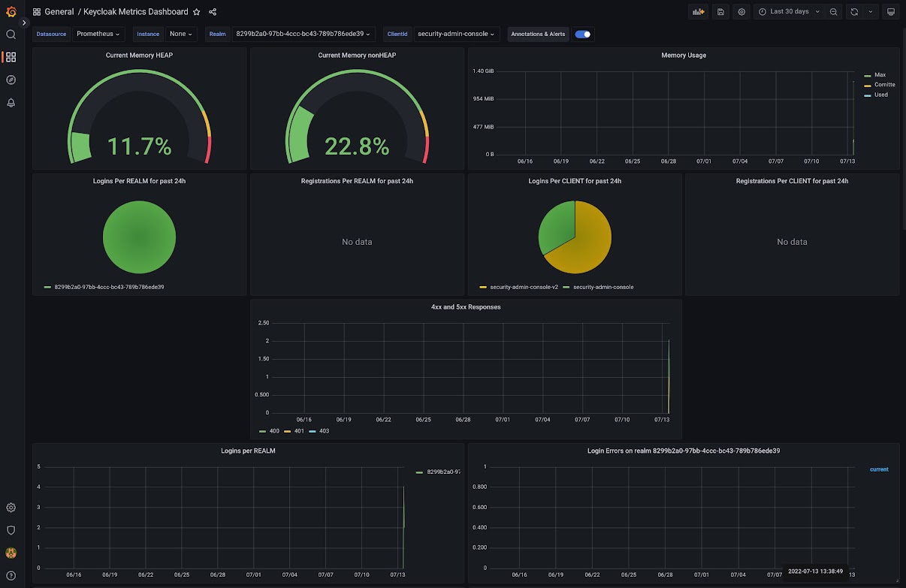Toggle the green security-admin-console legend entry

[603, 287]
